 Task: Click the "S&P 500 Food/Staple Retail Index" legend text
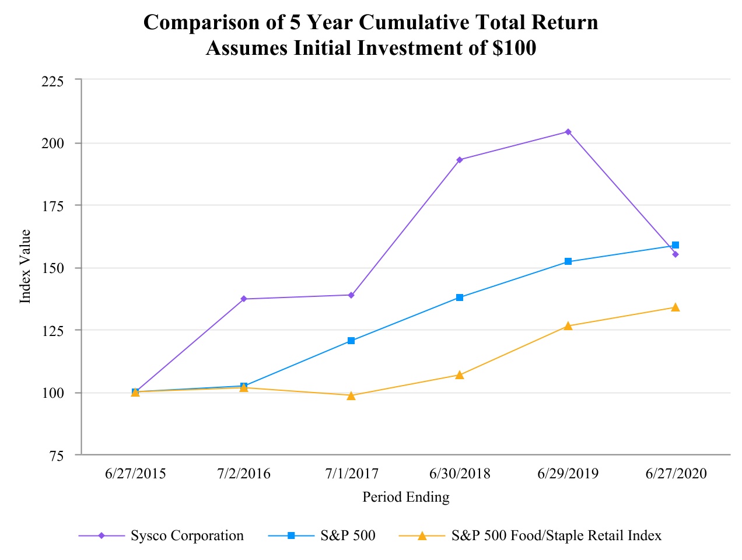click(556, 535)
